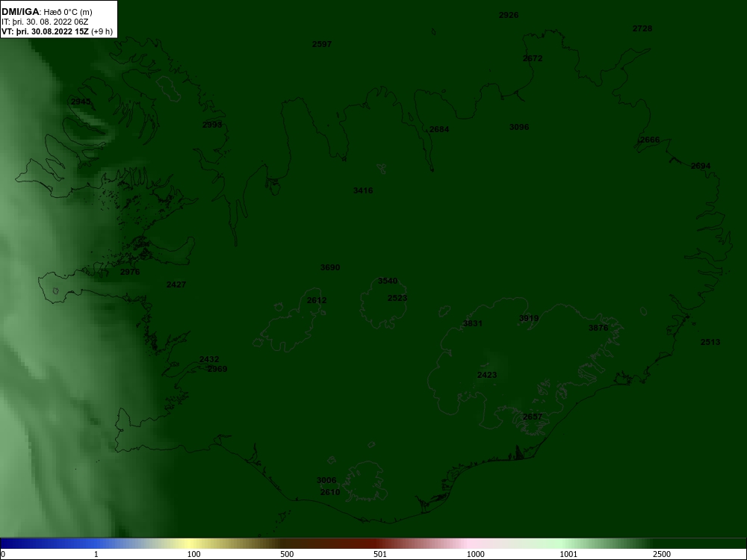Click the 1000 legend tick label

(x=475, y=554)
